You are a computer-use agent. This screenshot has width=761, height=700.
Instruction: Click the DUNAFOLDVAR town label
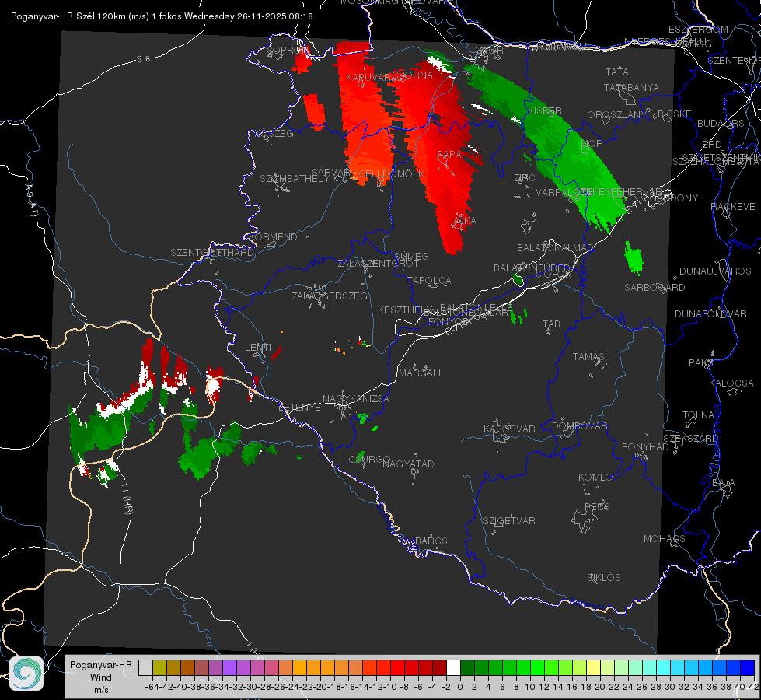(x=710, y=313)
